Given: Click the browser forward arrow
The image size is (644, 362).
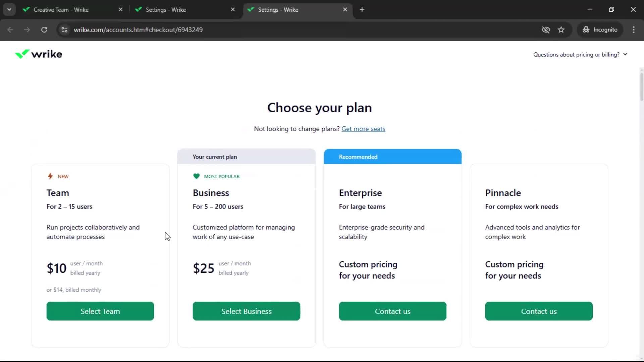Looking at the screenshot, I should point(27,30).
